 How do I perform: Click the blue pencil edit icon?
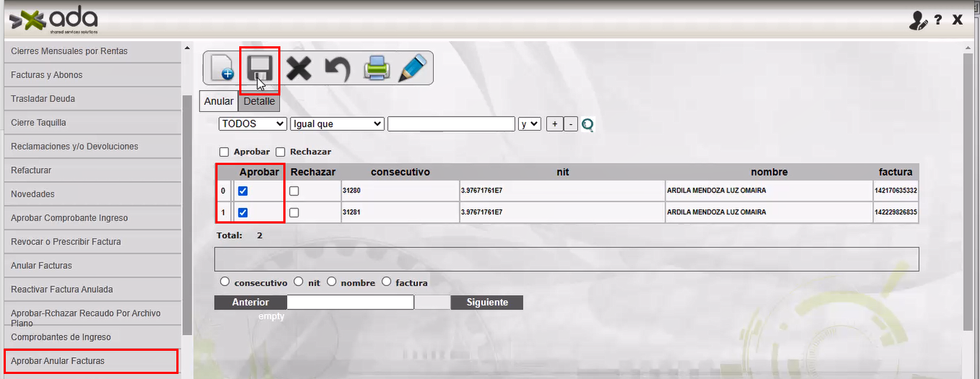(x=413, y=69)
